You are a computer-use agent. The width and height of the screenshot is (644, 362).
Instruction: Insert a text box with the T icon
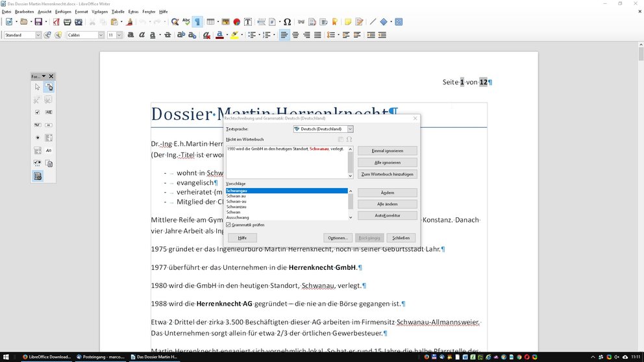click(x=247, y=22)
